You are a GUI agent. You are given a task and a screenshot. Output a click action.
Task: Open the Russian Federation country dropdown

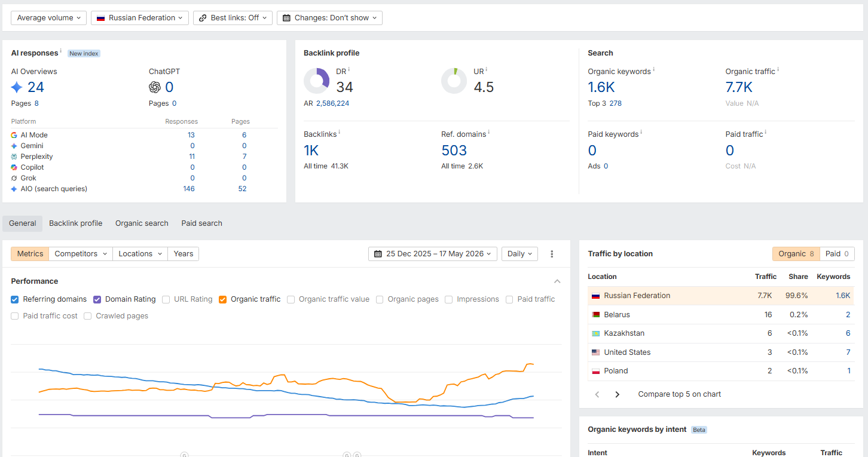(x=140, y=18)
